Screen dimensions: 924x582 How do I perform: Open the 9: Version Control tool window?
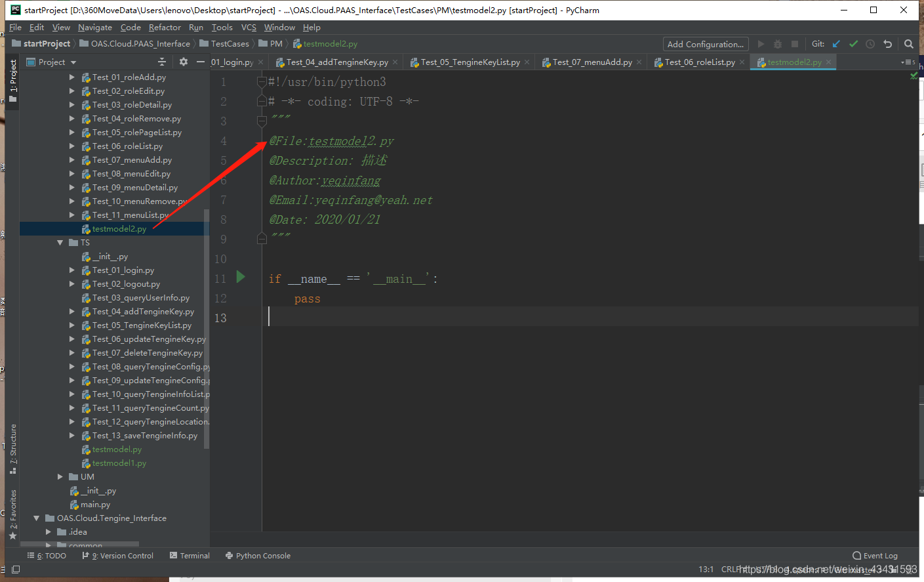point(118,556)
